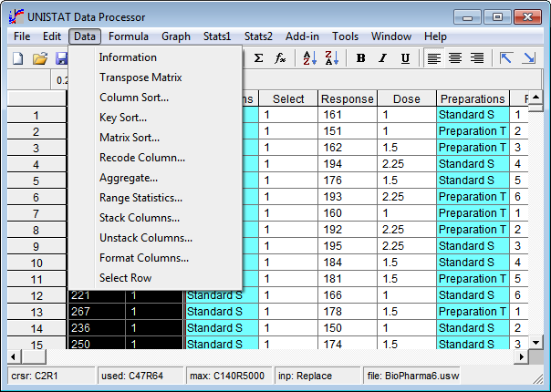Image resolution: width=551 pixels, height=392 pixels.
Task: Click the horizontal scrollbar thumb
Action: coord(34,356)
